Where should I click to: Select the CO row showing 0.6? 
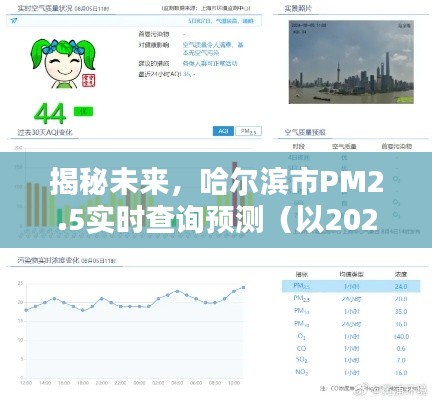pos(351,349)
